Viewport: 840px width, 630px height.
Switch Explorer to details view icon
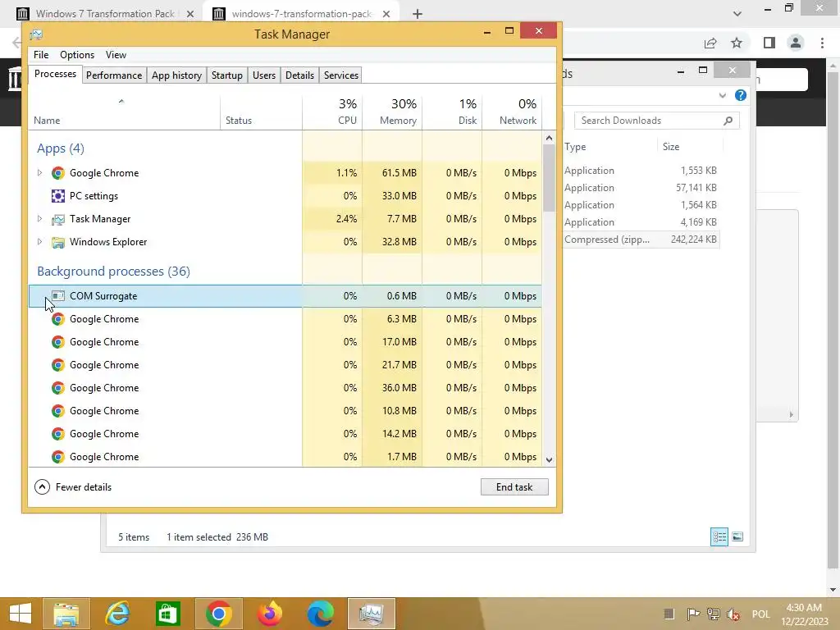[719, 536]
